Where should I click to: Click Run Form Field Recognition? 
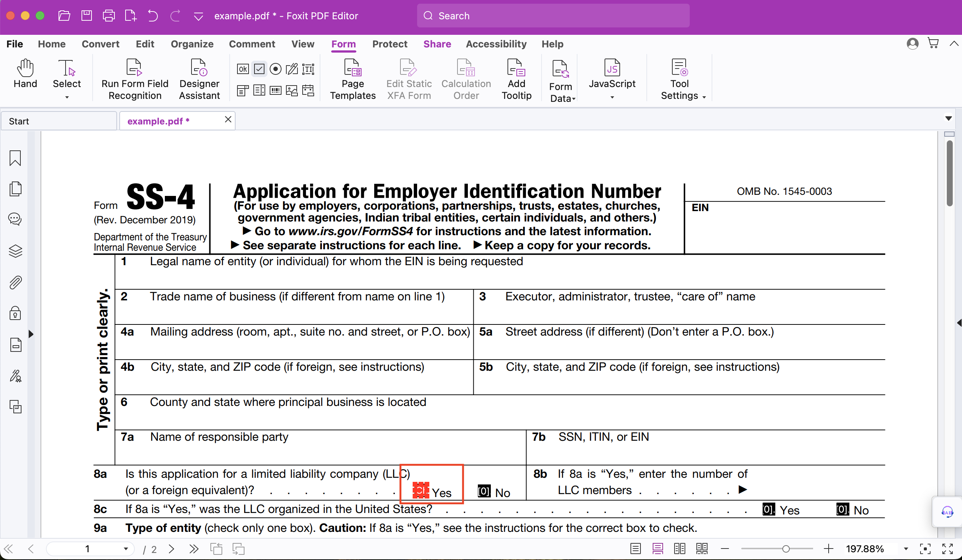(134, 79)
